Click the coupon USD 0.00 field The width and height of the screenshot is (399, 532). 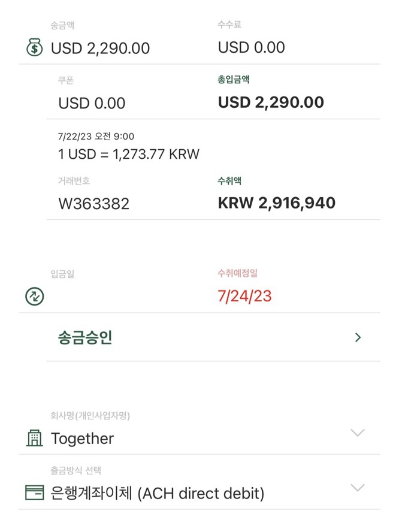coord(92,103)
